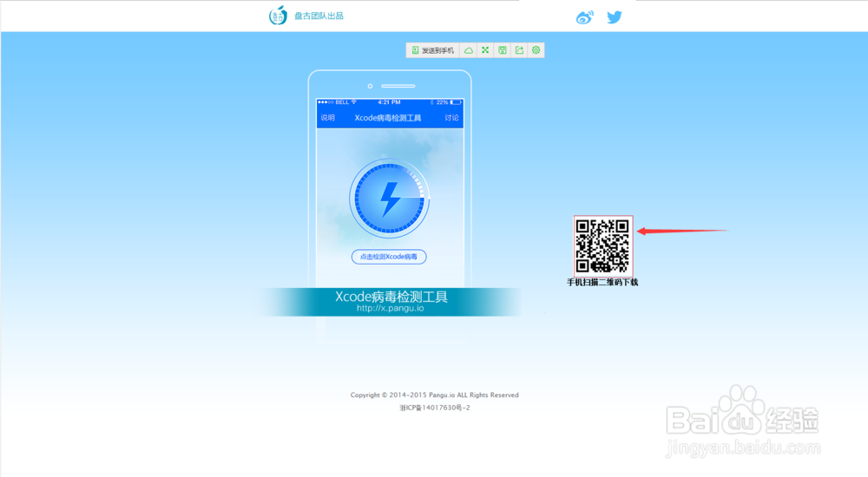
Task: Click the share export icon
Action: point(519,50)
